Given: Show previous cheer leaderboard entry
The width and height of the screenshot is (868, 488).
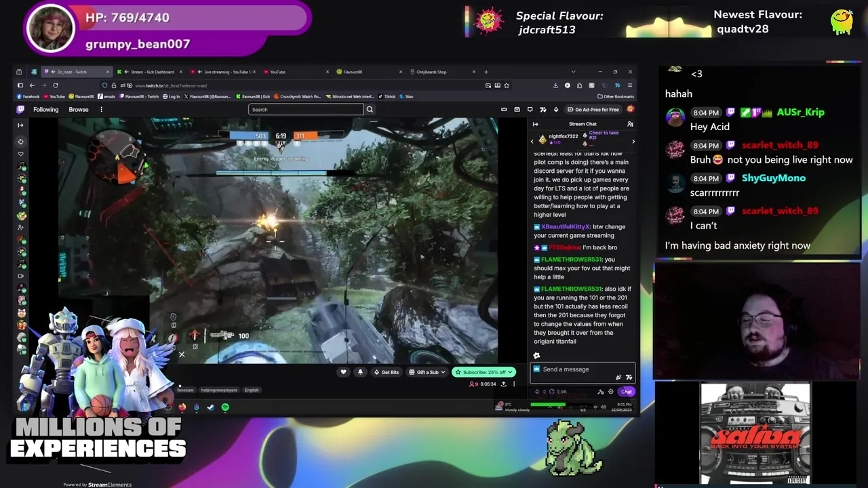Looking at the screenshot, I should click(x=532, y=141).
